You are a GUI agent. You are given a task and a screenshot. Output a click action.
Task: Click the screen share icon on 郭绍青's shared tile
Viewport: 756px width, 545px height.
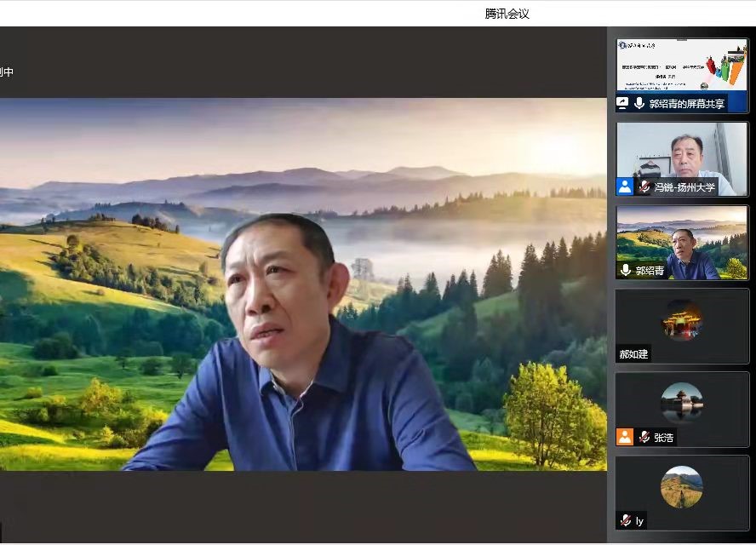(623, 103)
